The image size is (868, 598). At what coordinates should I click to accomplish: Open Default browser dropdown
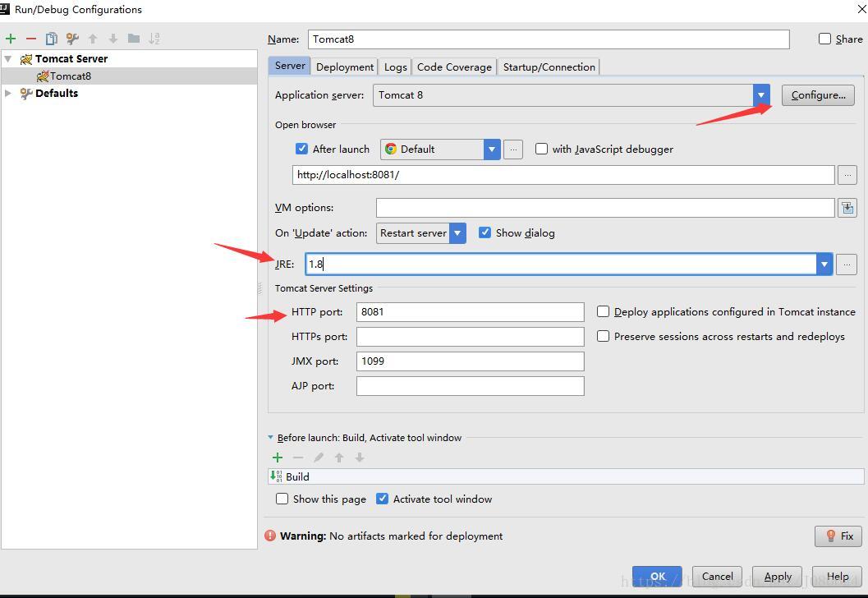point(492,149)
